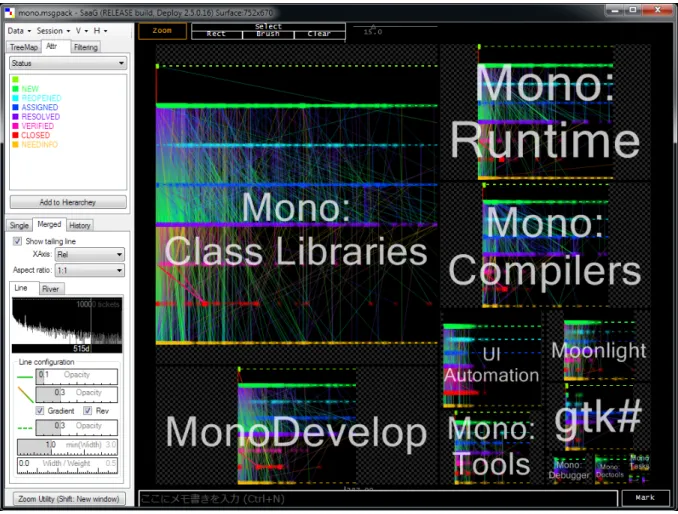Click the Mark button
Viewport: 678px width, 514px height.
(645, 498)
